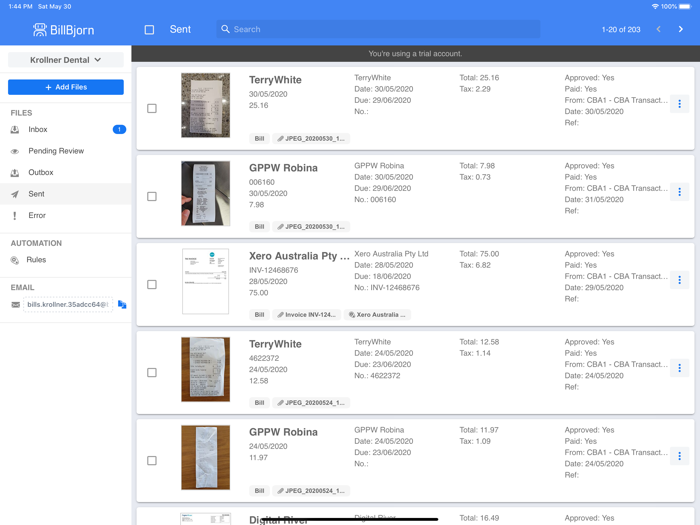This screenshot has width=700, height=525.
Task: Open more options for TerryWhite 12.58 bill
Action: 679,368
